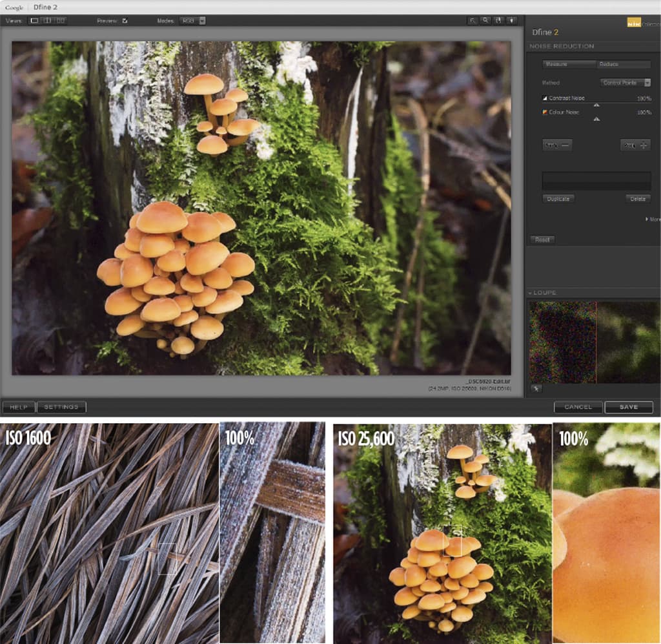Switch to the side-by-side preview view icon
The height and width of the screenshot is (644, 661).
point(61,20)
